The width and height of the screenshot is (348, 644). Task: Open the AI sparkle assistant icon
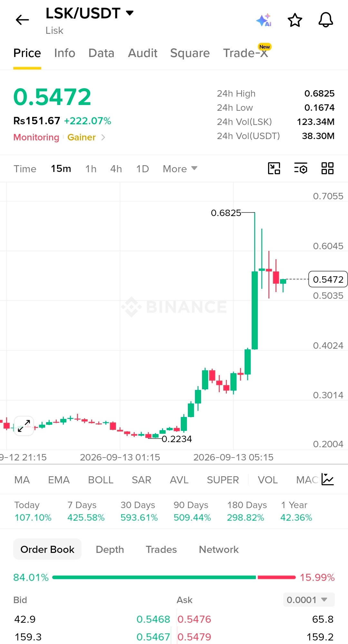(x=264, y=20)
